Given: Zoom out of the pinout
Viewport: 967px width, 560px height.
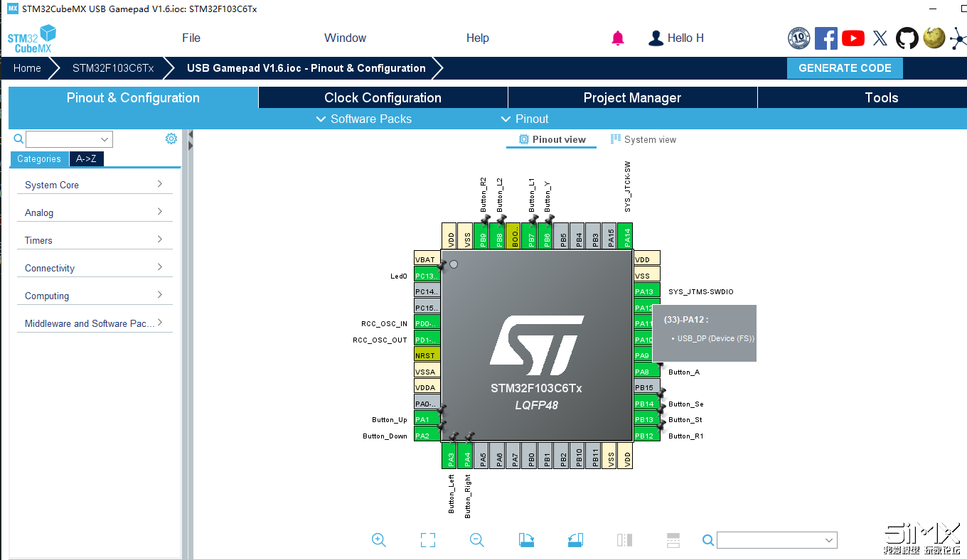Looking at the screenshot, I should [x=477, y=540].
